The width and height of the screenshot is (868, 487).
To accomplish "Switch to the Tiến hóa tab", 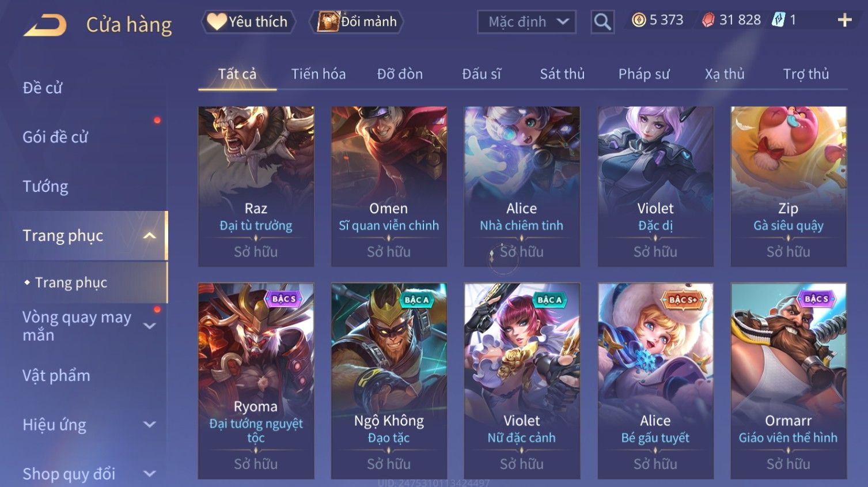I will point(319,74).
